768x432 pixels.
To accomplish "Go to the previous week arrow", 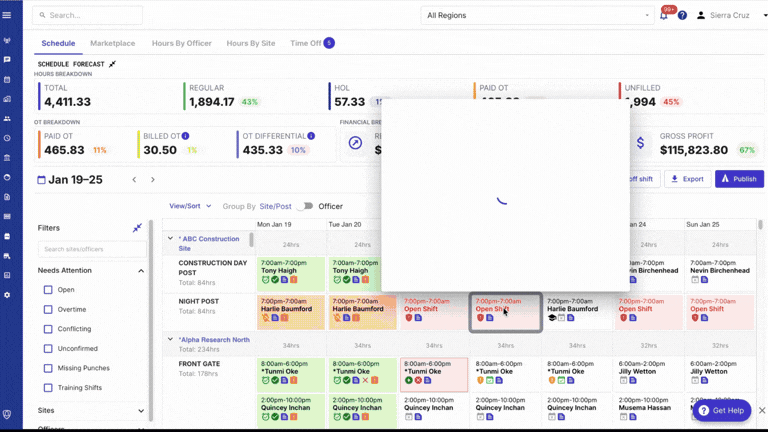I will (134, 180).
